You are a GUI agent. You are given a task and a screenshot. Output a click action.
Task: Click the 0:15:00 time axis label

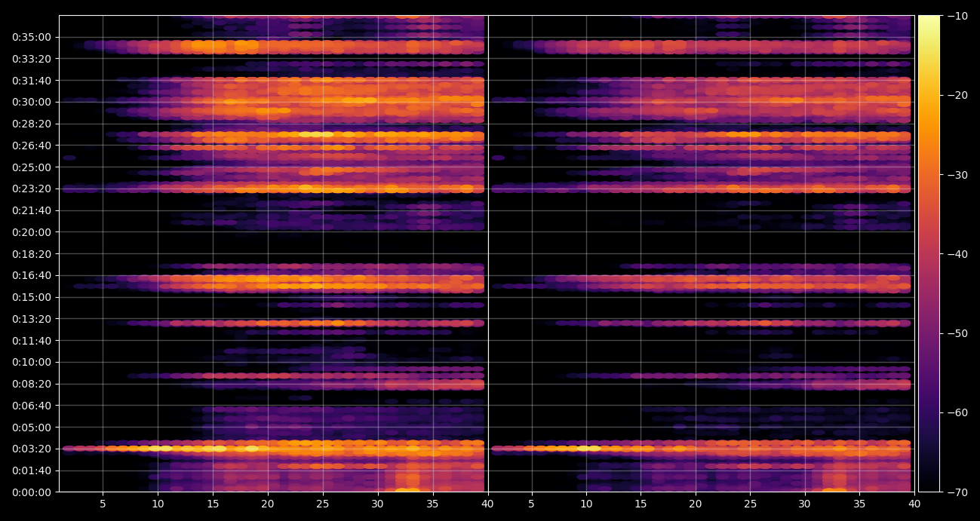tap(31, 297)
